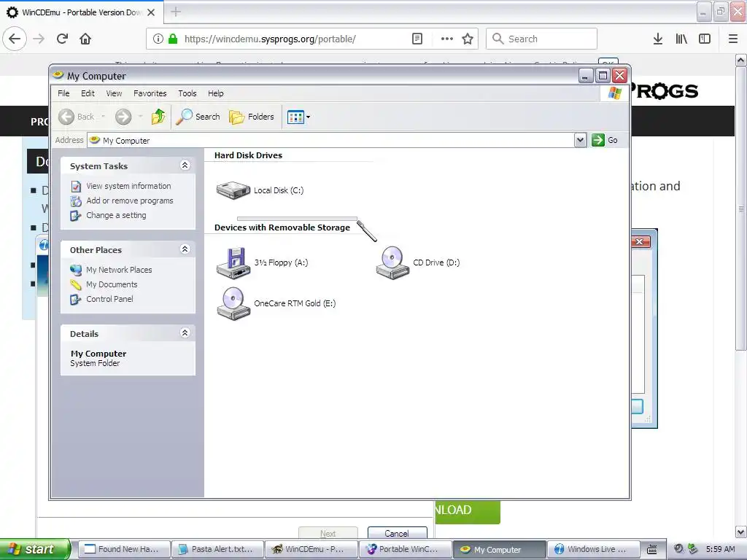Screen dimensions: 747x560
Task: Click the site information icon in URL bar
Action: coord(158,39)
